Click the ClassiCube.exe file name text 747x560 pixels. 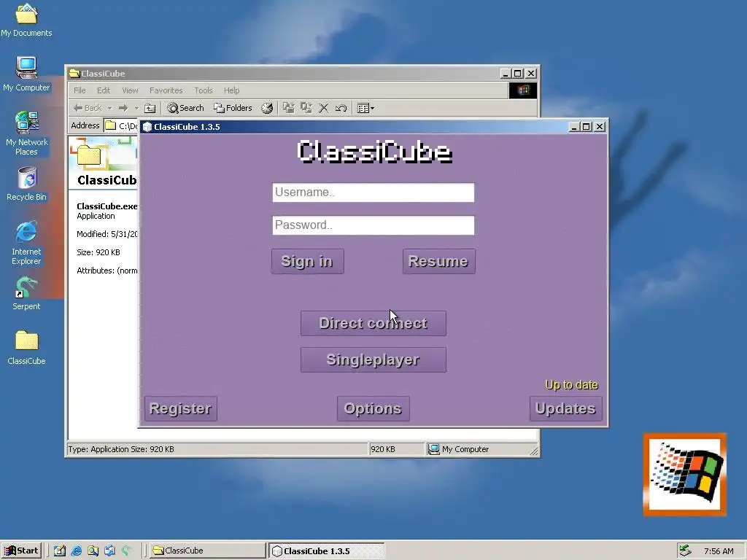[x=107, y=206]
